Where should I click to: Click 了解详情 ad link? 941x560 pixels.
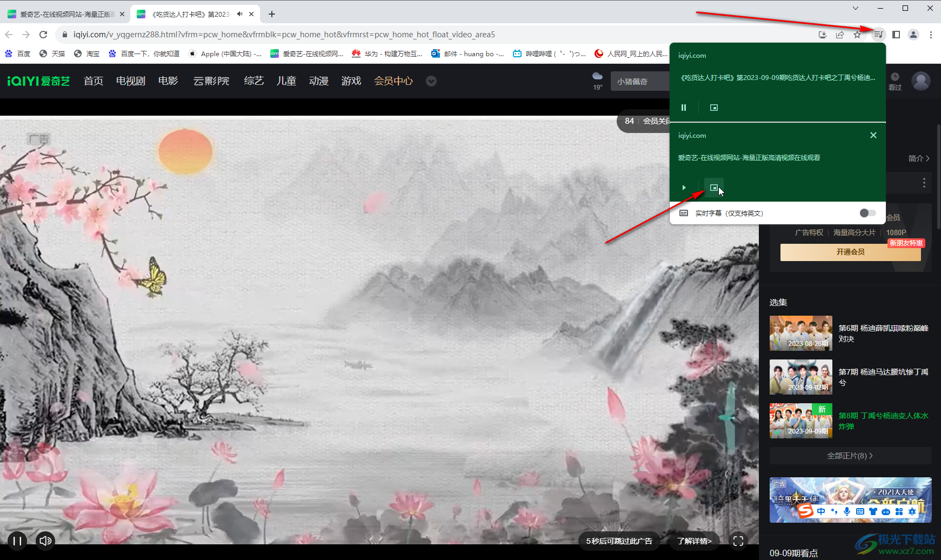point(695,541)
